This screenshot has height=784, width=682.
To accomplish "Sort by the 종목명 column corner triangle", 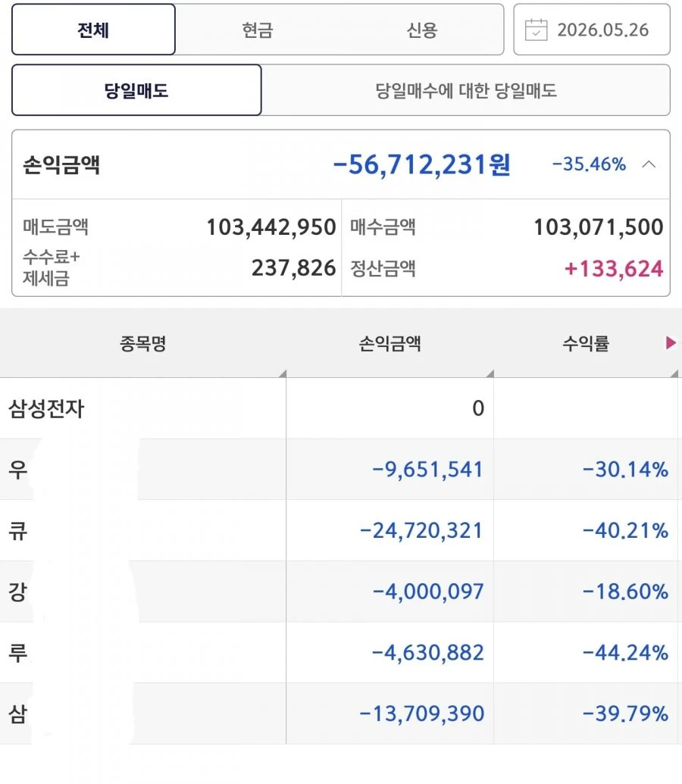I will (283, 373).
